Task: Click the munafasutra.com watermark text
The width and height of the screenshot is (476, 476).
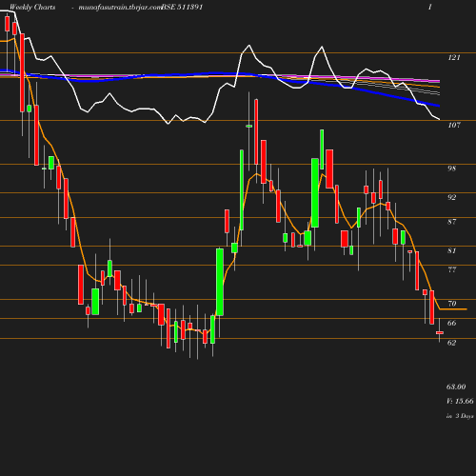Action: point(120,7)
